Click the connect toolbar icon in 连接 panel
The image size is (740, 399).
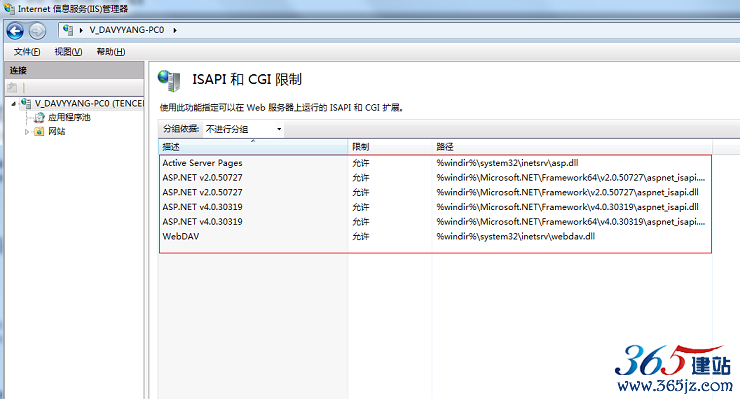tap(12, 87)
